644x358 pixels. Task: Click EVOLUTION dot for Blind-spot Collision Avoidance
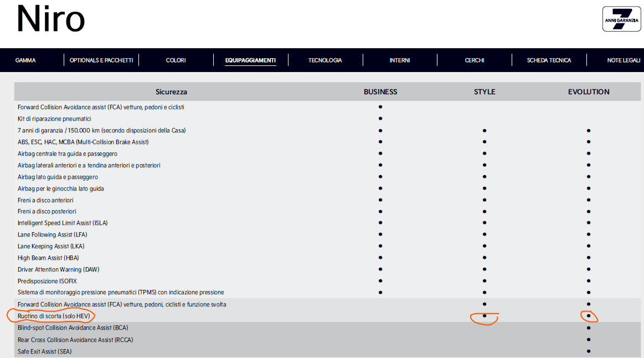[x=589, y=328]
